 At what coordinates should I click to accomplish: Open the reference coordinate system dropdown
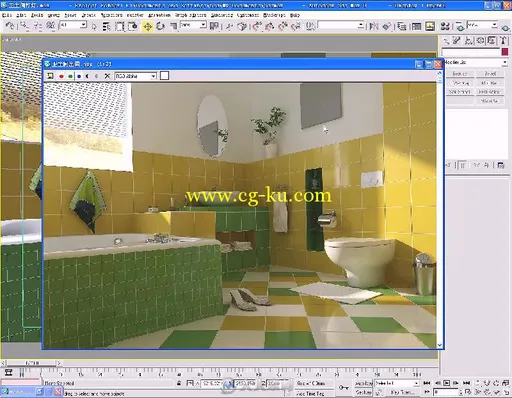(x=193, y=25)
